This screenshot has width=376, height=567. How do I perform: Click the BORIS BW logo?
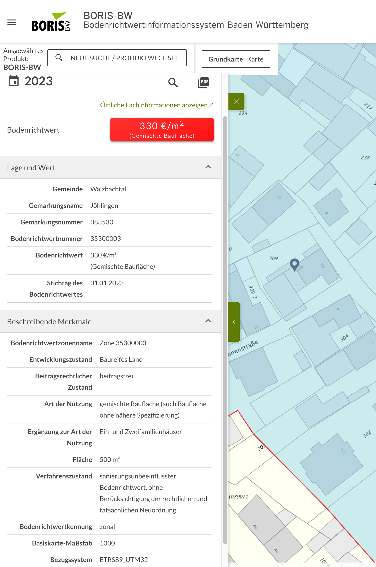coord(51,22)
